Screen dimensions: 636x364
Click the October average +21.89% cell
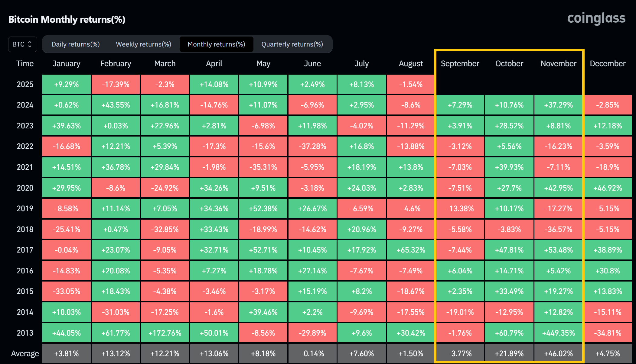pyautogui.click(x=509, y=353)
